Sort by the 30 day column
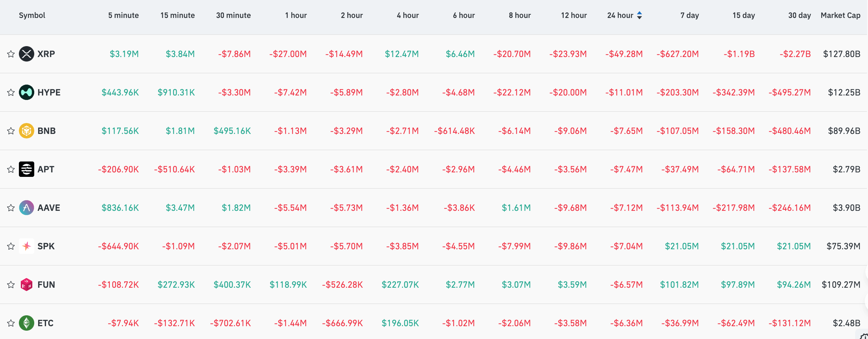This screenshot has height=339, width=868. (799, 15)
